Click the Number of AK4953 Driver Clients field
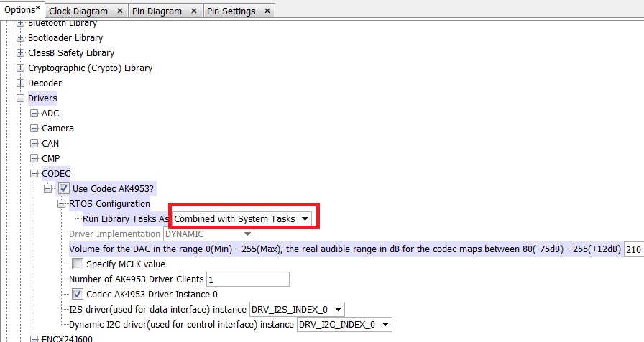This screenshot has height=342, width=644. coord(247,279)
